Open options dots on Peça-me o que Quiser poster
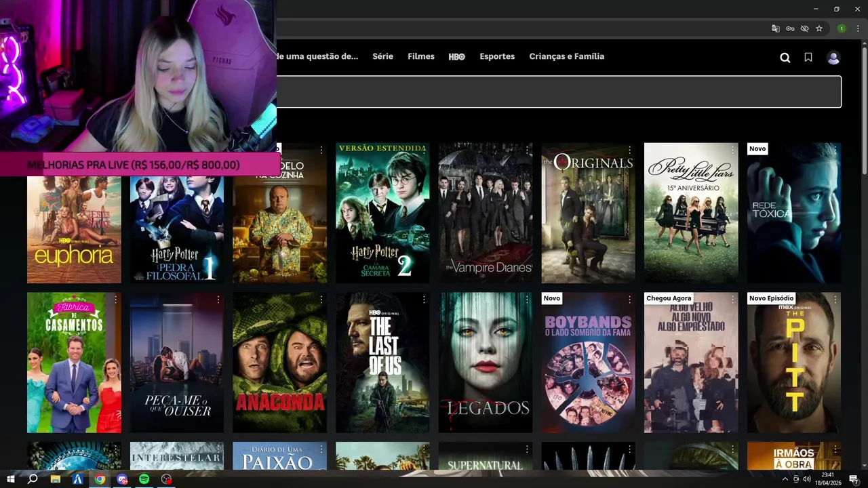 218,300
